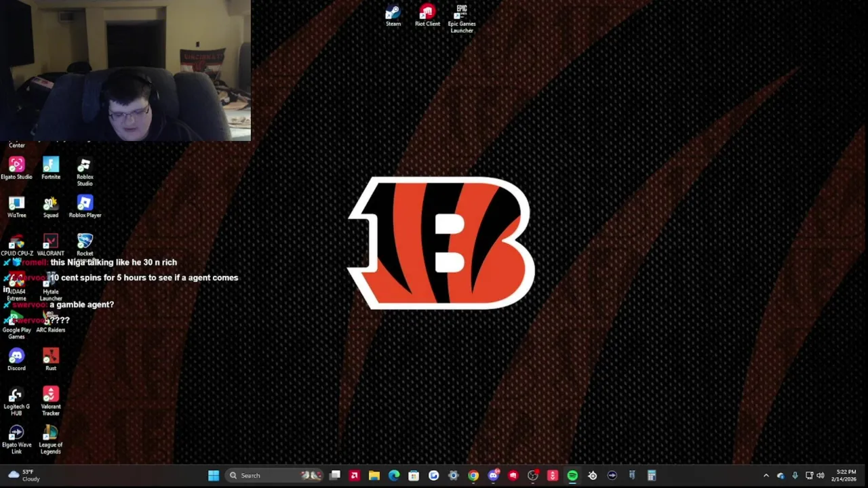This screenshot has height=488, width=868.
Task: Select the Valorant Tracker desktop shortcut
Action: 51,401
